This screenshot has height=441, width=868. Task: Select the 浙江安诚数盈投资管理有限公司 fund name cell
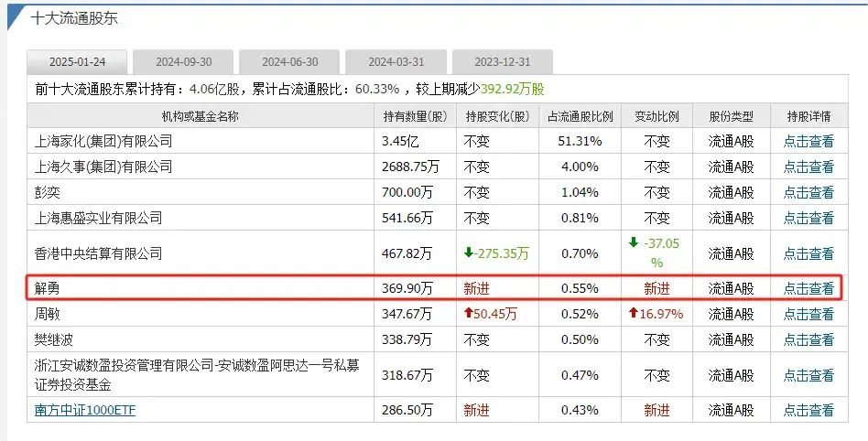pyautogui.click(x=201, y=374)
